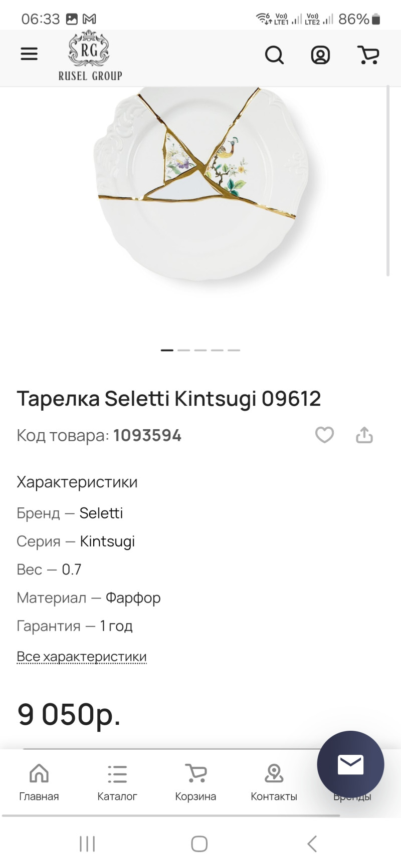Go to Главная home tab
This screenshot has height=868, width=401.
point(39,782)
